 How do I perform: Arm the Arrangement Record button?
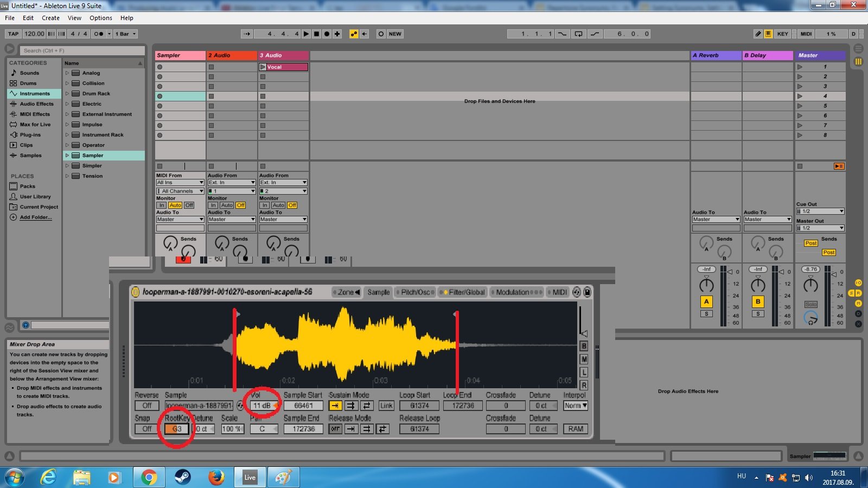tap(327, 34)
